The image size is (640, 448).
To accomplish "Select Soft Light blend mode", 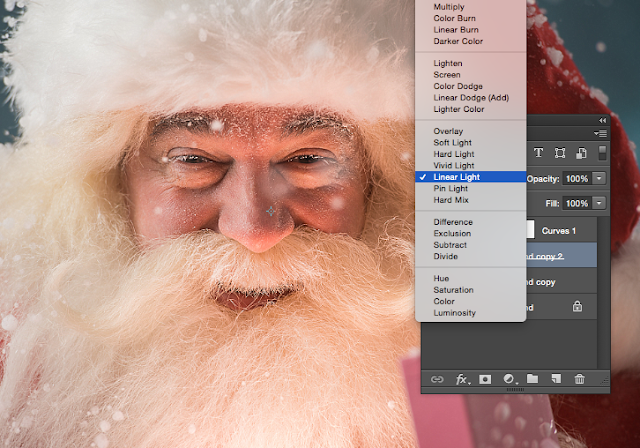I will pyautogui.click(x=452, y=142).
